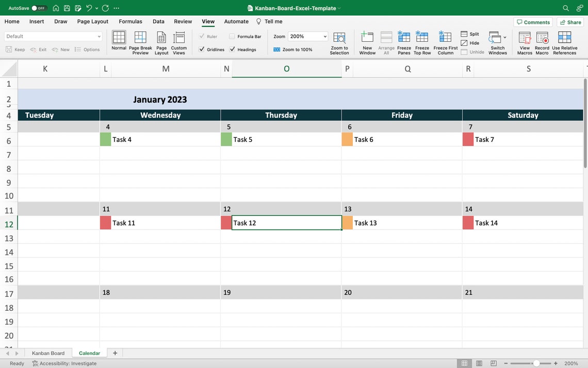Click Zoom to 100%
588x368 pixels.
click(293, 50)
